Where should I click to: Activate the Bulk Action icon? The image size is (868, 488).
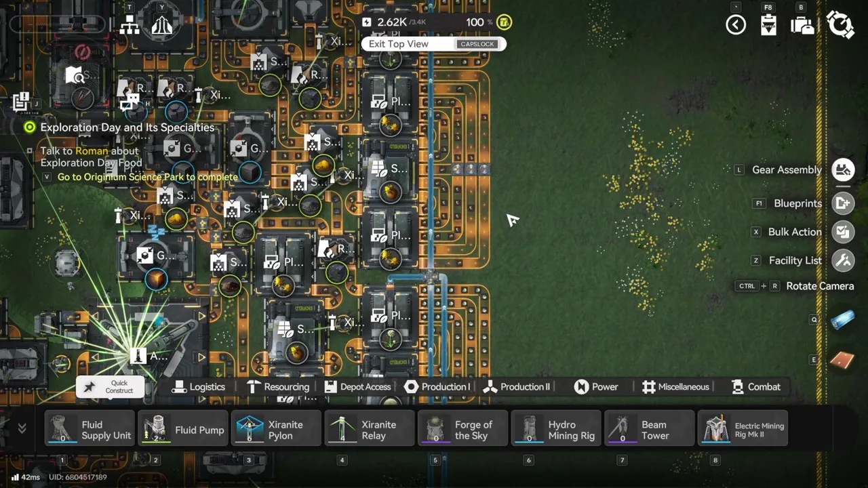(x=843, y=232)
